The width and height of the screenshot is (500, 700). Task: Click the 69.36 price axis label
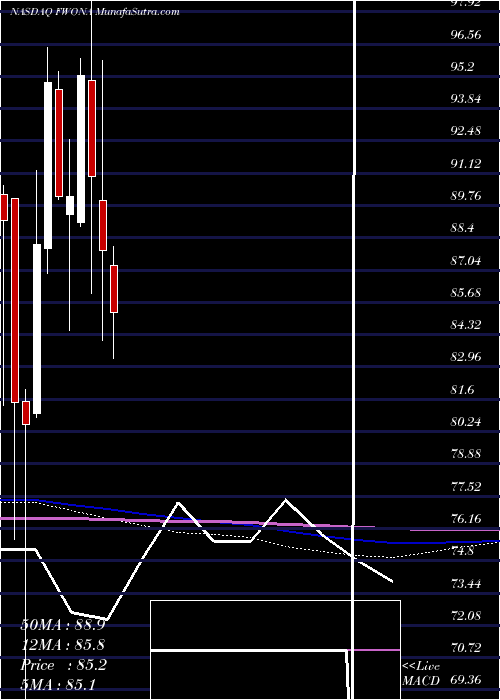[466, 681]
